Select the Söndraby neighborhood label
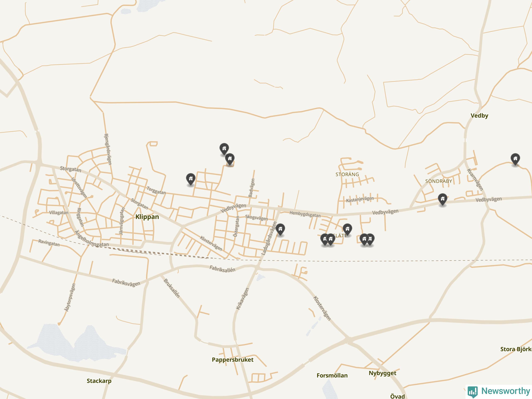Image resolution: width=532 pixels, height=399 pixels. point(439,181)
